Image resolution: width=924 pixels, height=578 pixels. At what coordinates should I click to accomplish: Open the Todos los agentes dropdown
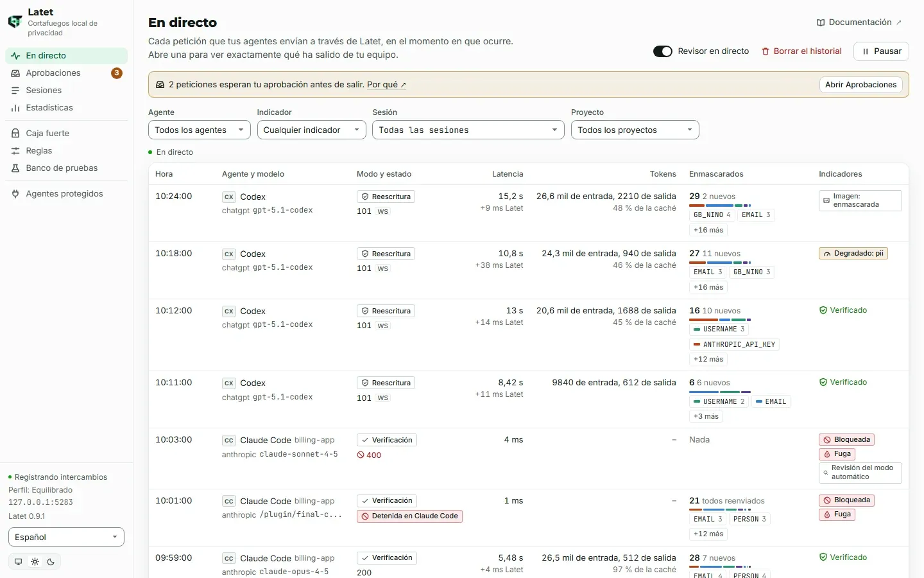200,130
